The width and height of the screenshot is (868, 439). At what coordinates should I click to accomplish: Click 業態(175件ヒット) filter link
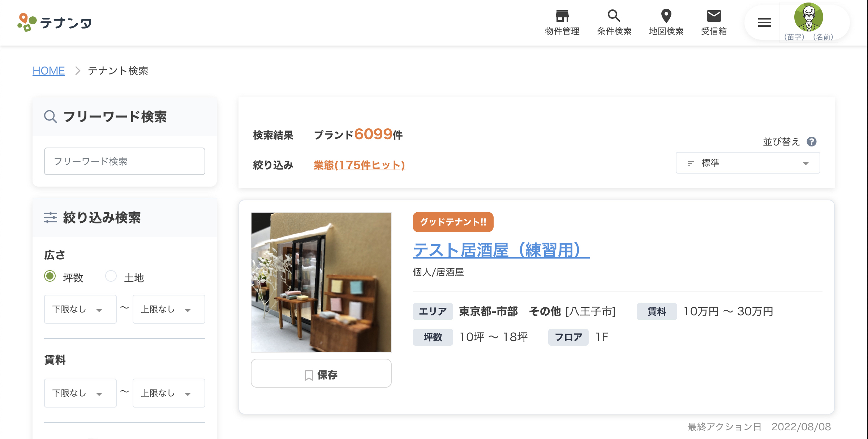tap(359, 165)
